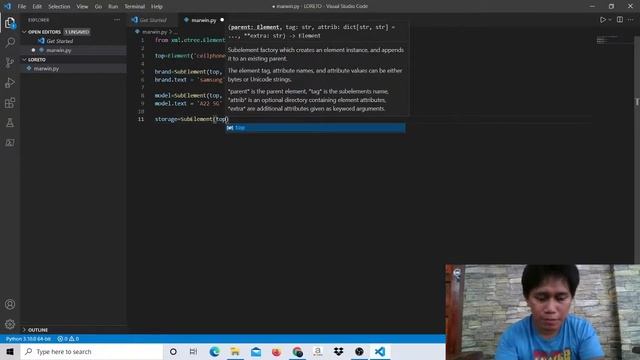
Task: Open the Terminal menu
Action: tap(135, 7)
